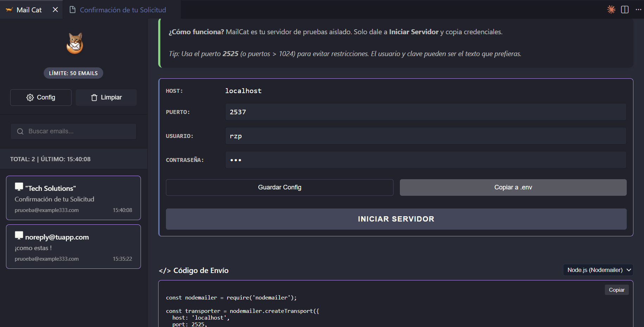
Task: Toggle the split editor layout icon
Action: [x=625, y=10]
